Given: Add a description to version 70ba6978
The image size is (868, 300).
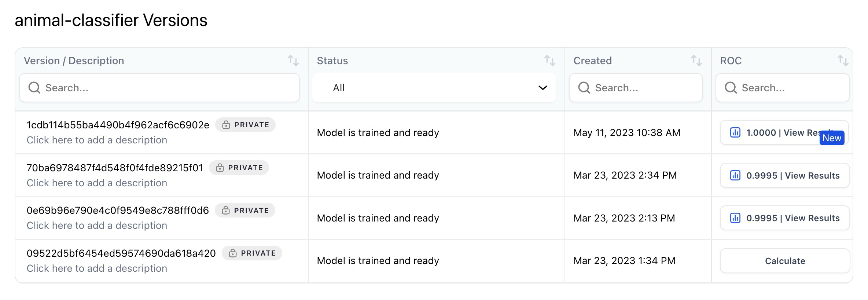Looking at the screenshot, I should 97,183.
